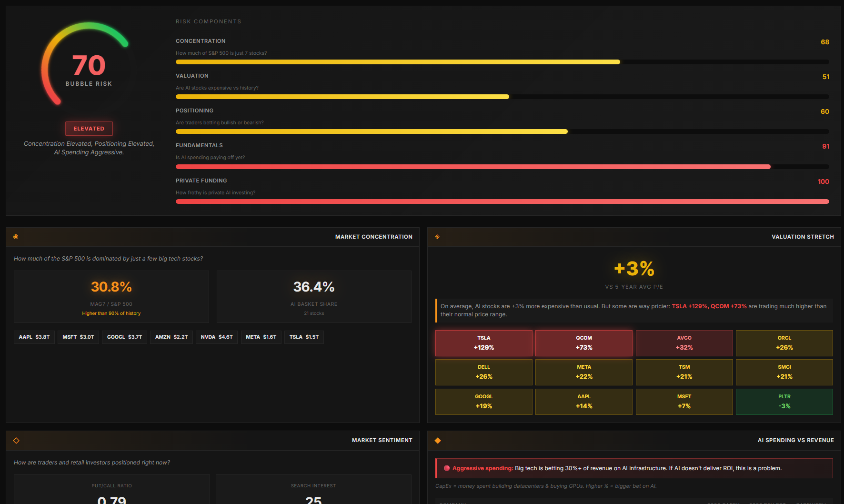Select the AAPL $3.8T ticker chip
This screenshot has width=844, height=504.
coord(34,337)
